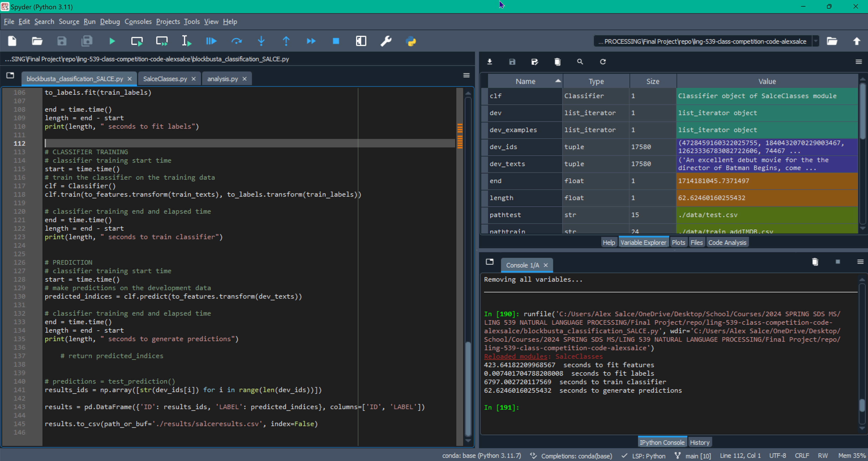Screen dimensions: 868x461
Task: Click the Run file icon
Action: tap(113, 41)
